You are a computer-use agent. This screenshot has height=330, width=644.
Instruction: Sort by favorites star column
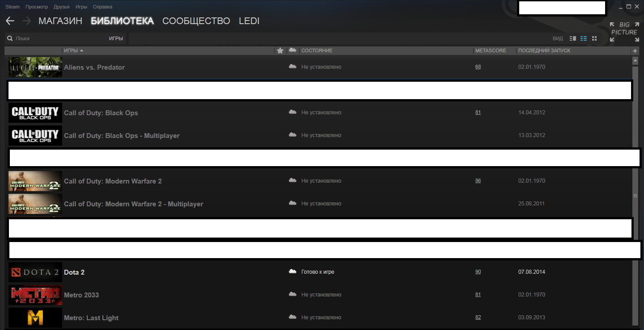point(280,50)
